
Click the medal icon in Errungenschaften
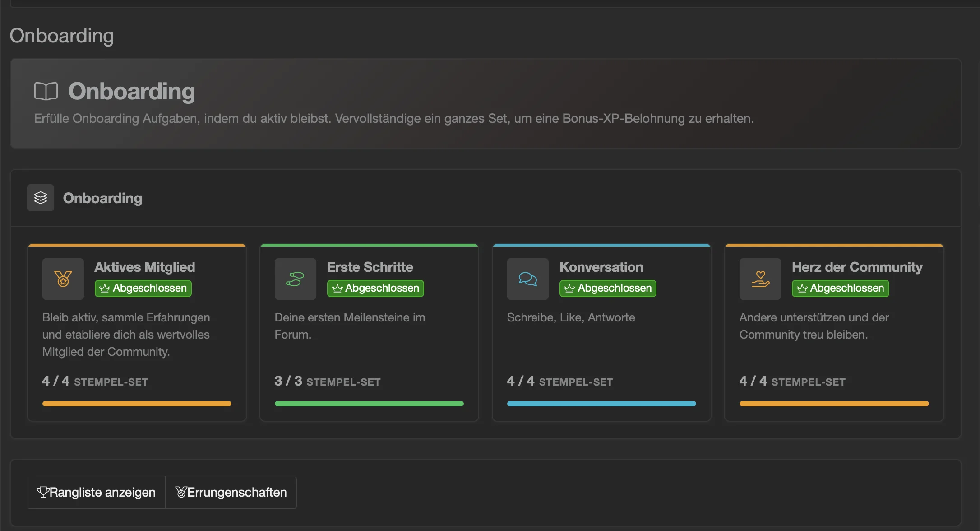click(181, 492)
